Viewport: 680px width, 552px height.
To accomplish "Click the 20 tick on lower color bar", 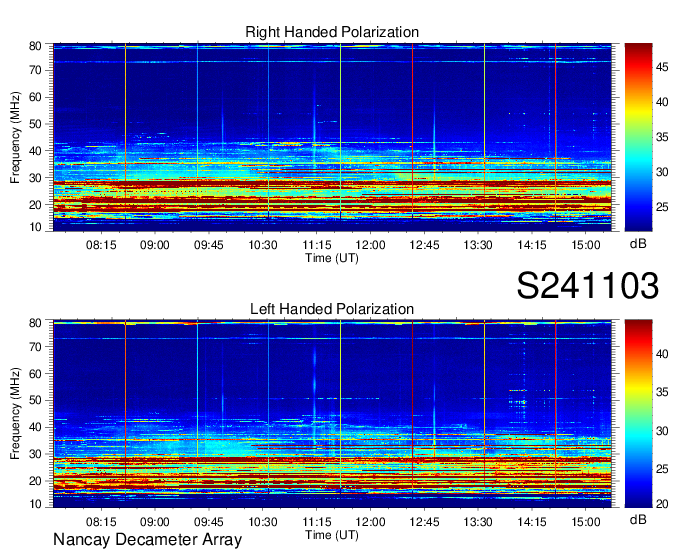I will (x=662, y=504).
